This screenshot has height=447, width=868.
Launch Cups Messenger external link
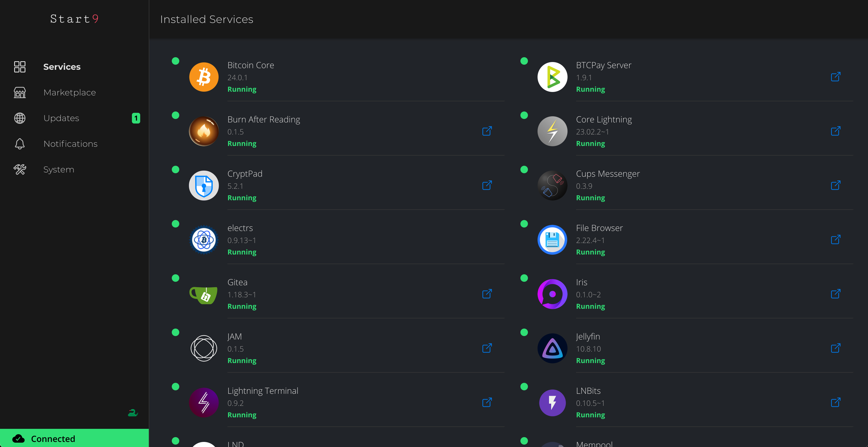pyautogui.click(x=836, y=185)
